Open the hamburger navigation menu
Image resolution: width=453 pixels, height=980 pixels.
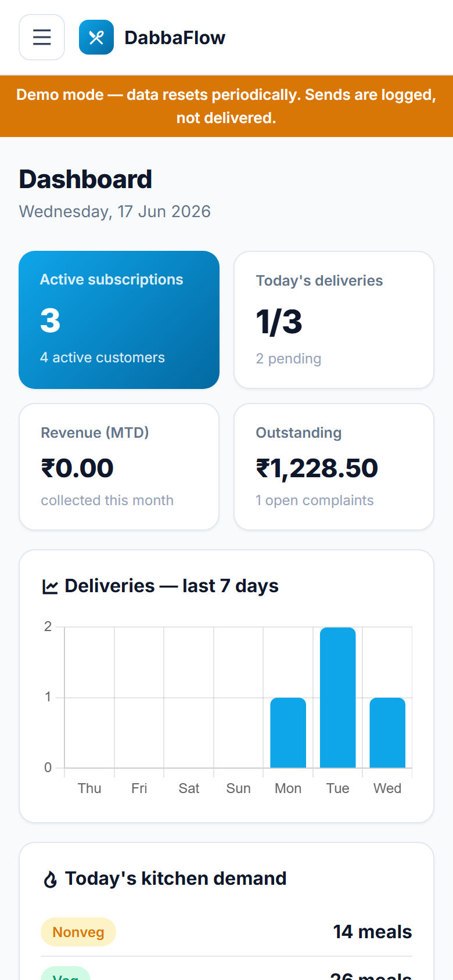[42, 37]
